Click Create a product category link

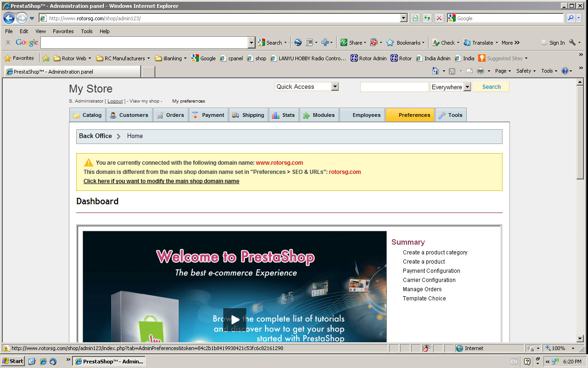click(x=435, y=253)
